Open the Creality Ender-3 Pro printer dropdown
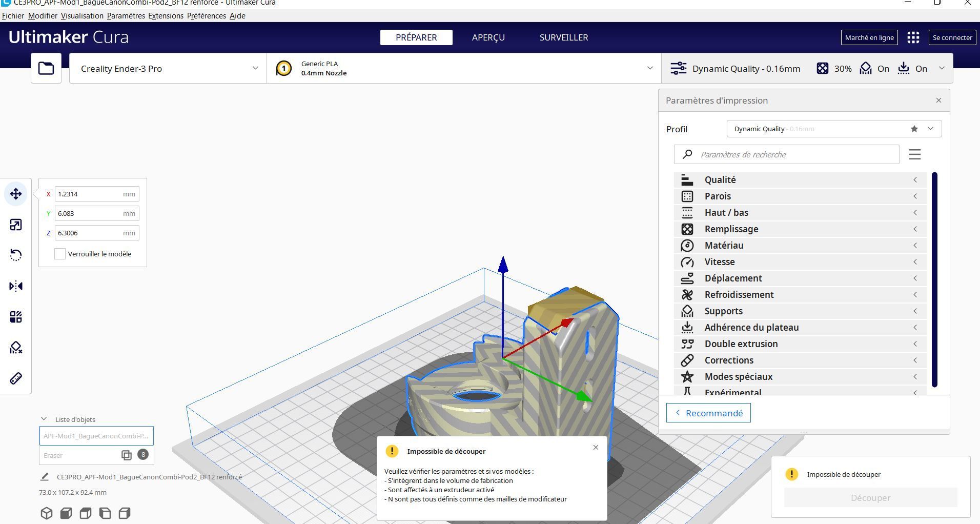Screen dimensions: 980x524 click(168, 68)
